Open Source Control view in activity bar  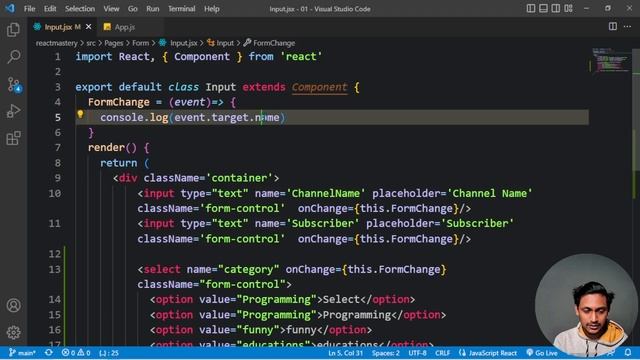(14, 84)
